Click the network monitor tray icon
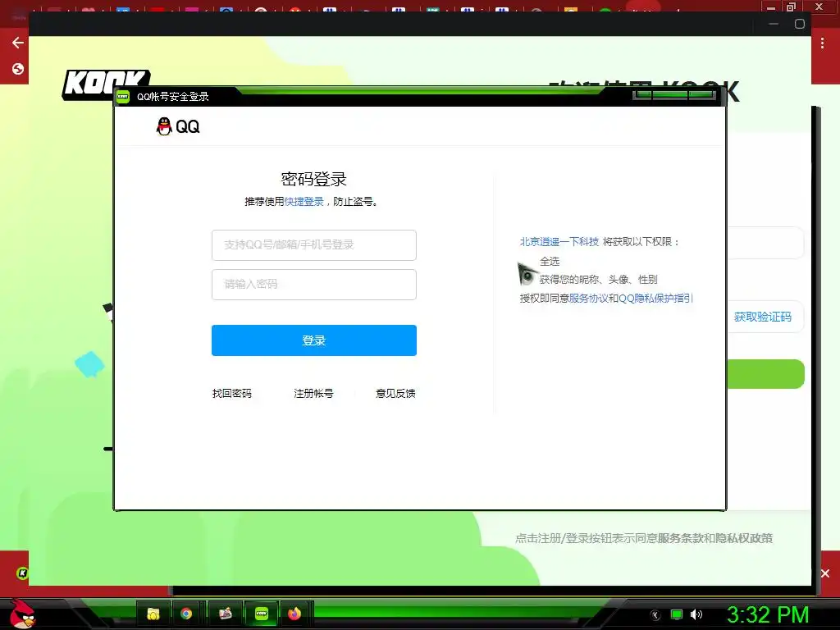This screenshot has width=840, height=630. (x=677, y=615)
